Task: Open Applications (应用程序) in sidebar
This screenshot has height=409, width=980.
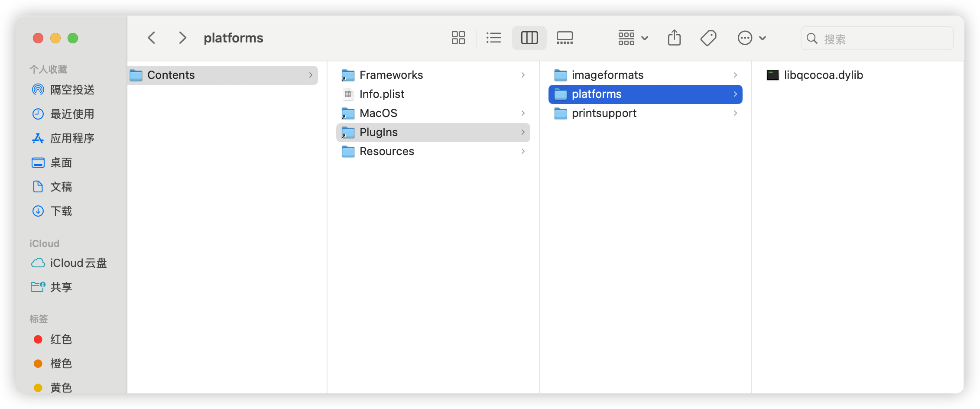Action: coord(72,138)
